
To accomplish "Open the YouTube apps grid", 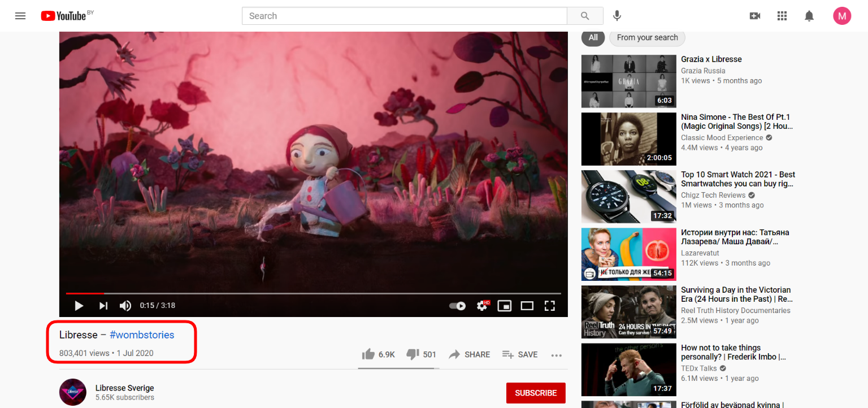I will click(x=782, y=16).
